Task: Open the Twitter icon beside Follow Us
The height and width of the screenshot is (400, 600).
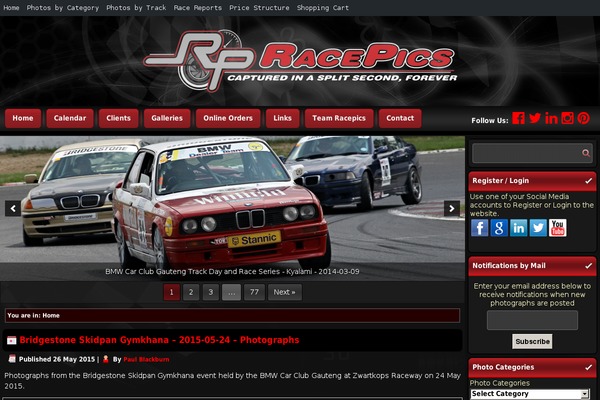Action: coord(535,118)
